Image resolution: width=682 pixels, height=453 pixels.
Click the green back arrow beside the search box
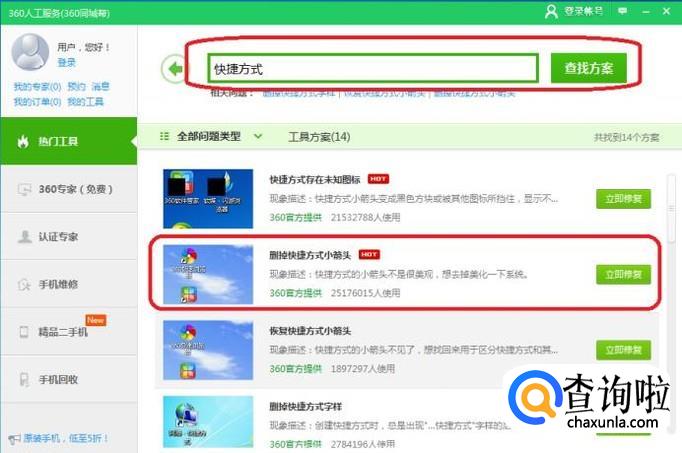click(174, 69)
